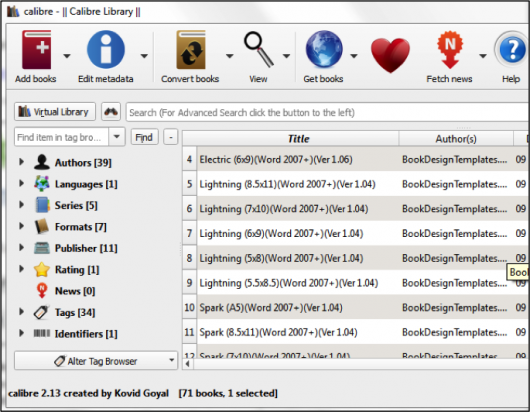Click '[71 books, 1 selected]' status text
This screenshot has width=530, height=412.
click(x=228, y=393)
